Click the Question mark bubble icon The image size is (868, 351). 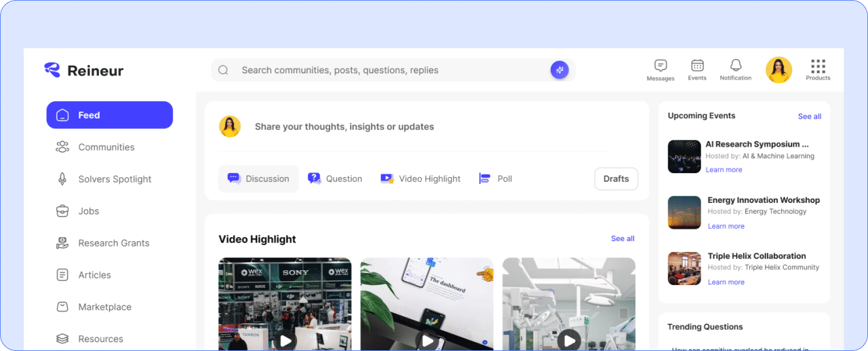(x=314, y=179)
